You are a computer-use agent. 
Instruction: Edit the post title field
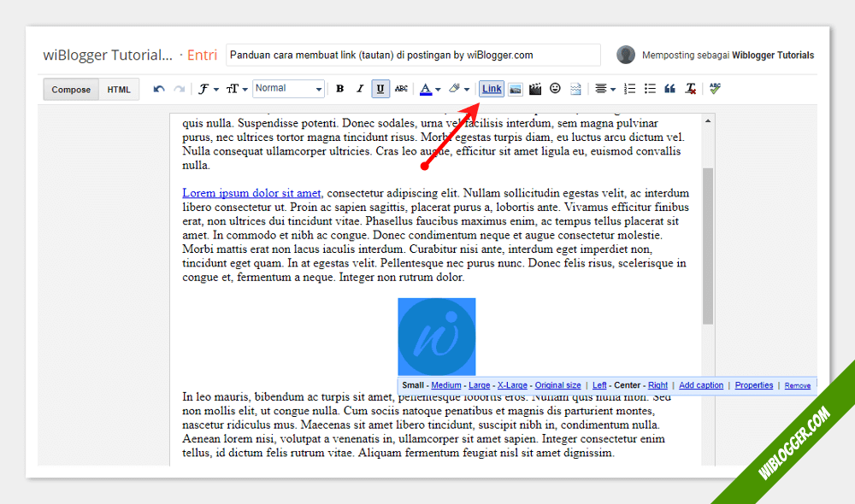coord(413,55)
